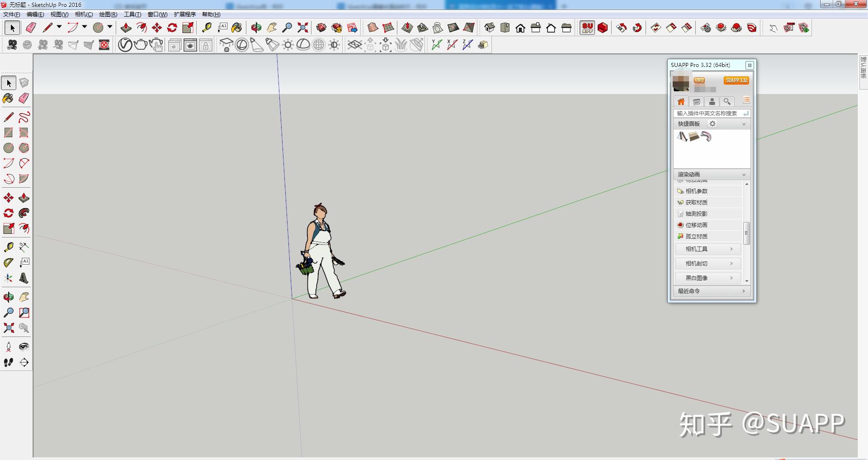Click the orange SUAPP 3.32 button
The height and width of the screenshot is (460, 868).
736,80
